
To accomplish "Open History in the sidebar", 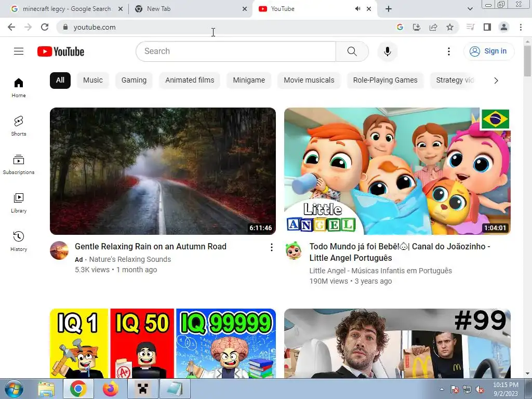I will tap(19, 241).
